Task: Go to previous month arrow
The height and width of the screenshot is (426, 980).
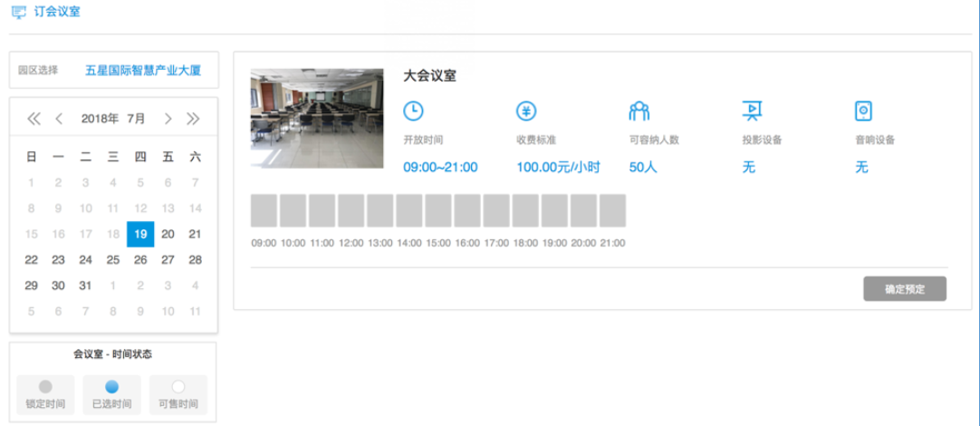Action: (59, 119)
